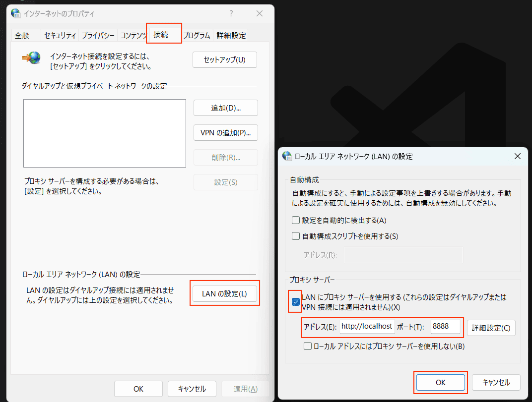Close the LAN settings dialog
The width and height of the screenshot is (532, 402).
click(518, 156)
